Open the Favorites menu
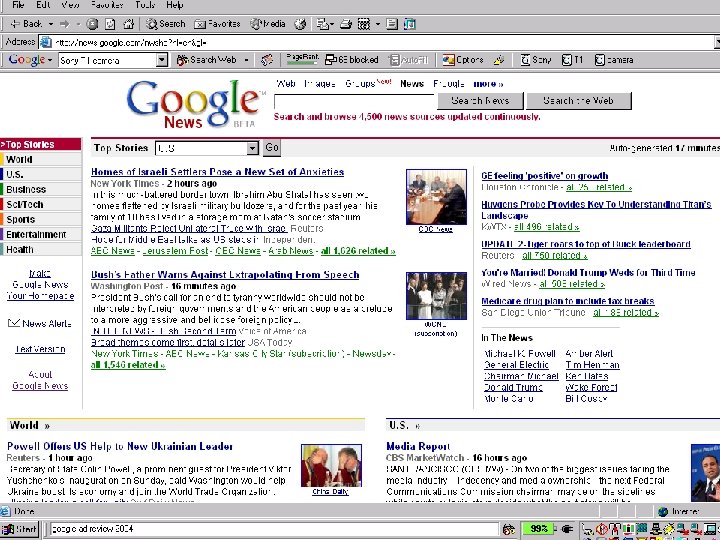 click(107, 5)
